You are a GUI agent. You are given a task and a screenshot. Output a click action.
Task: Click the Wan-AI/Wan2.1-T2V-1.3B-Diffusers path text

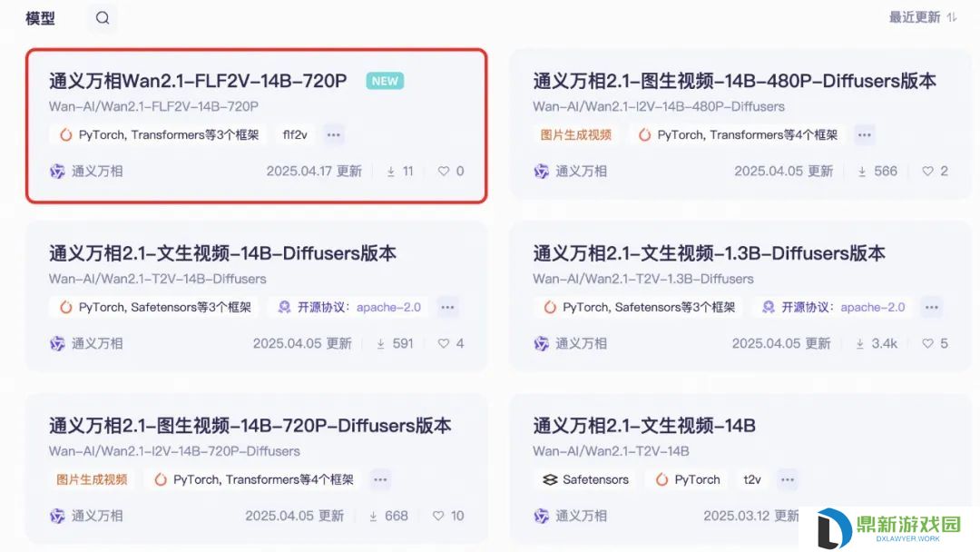pyautogui.click(x=643, y=279)
